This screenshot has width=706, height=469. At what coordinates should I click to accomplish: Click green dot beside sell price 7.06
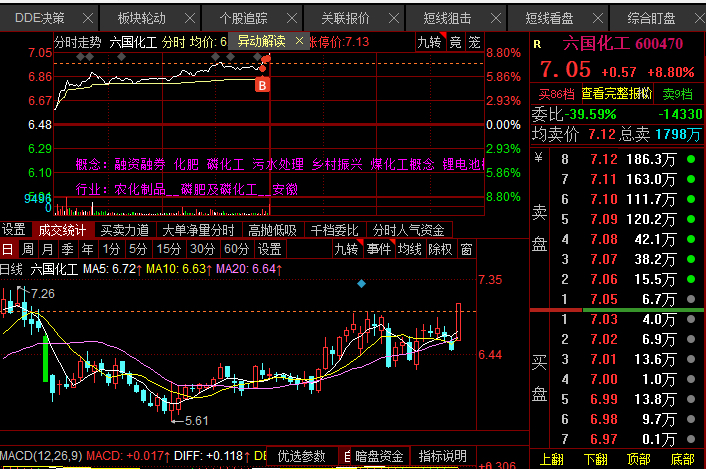pyautogui.click(x=691, y=279)
